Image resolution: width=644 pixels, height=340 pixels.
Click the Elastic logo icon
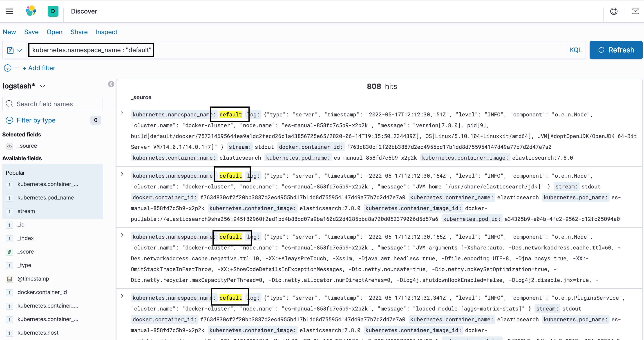pos(31,11)
